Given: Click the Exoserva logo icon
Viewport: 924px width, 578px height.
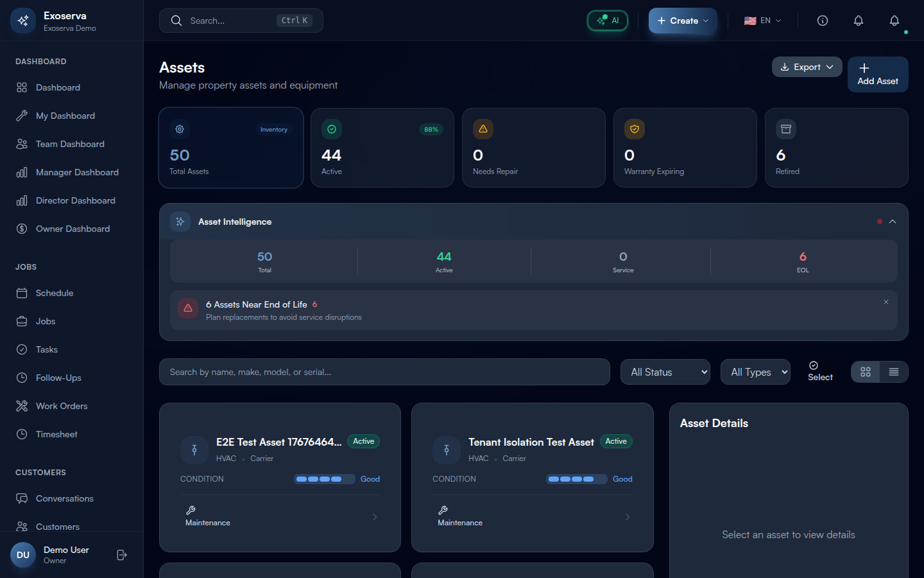Looking at the screenshot, I should (x=23, y=21).
